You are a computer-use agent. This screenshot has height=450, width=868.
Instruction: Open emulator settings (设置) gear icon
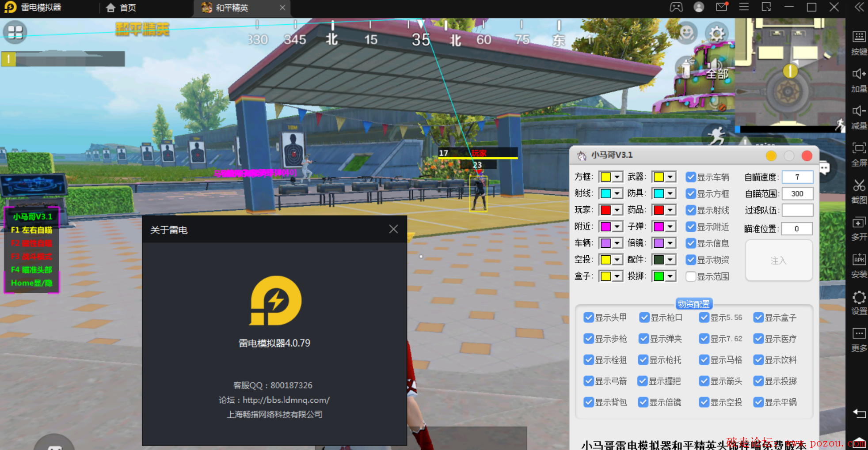[x=859, y=297]
